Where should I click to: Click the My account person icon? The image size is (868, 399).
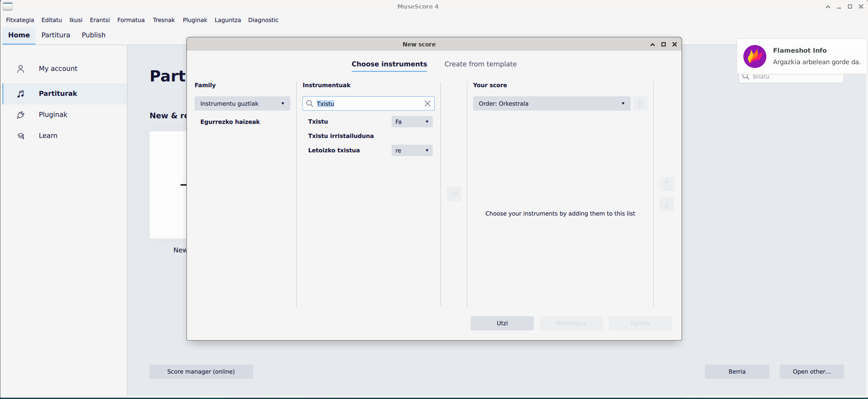[21, 69]
